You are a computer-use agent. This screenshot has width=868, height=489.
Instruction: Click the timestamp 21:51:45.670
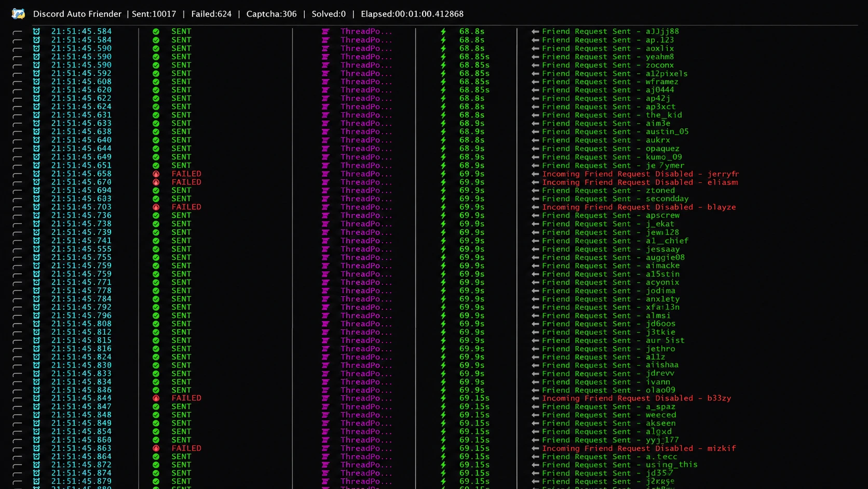pos(82,182)
